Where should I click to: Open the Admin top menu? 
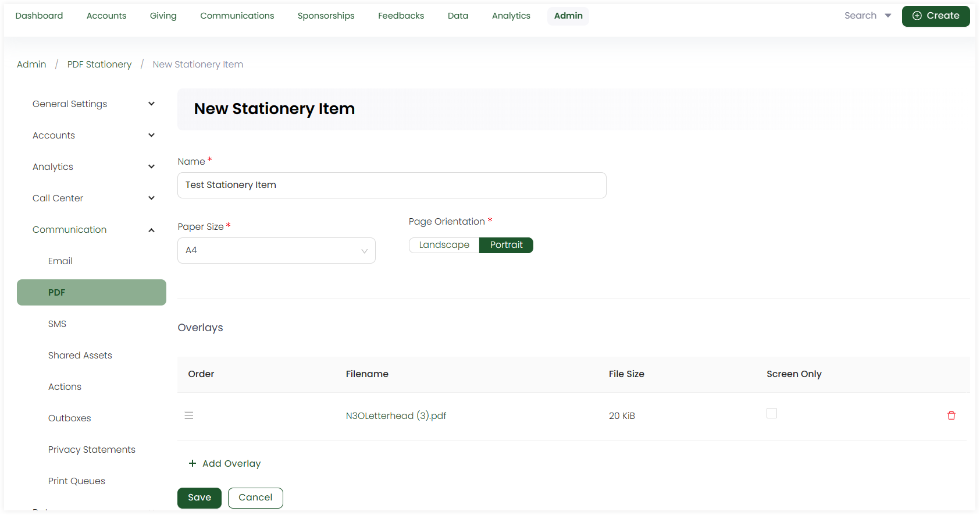(568, 16)
